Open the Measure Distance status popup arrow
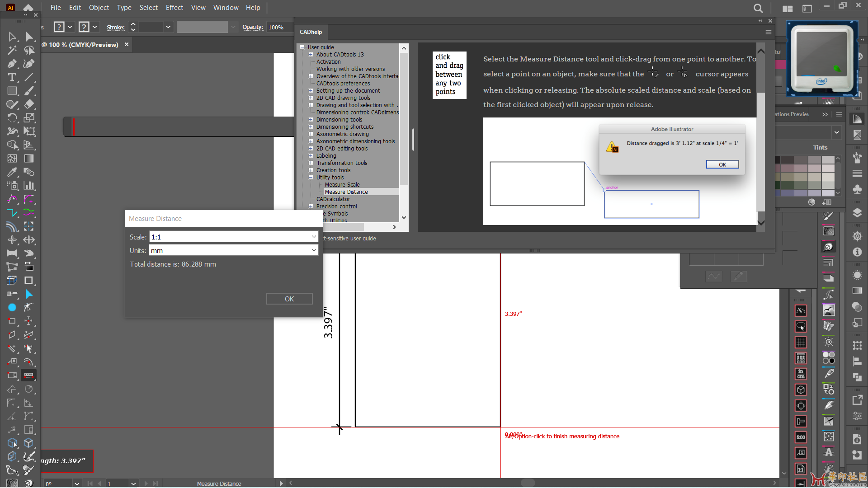Viewport: 868px width, 488px height. [x=281, y=483]
